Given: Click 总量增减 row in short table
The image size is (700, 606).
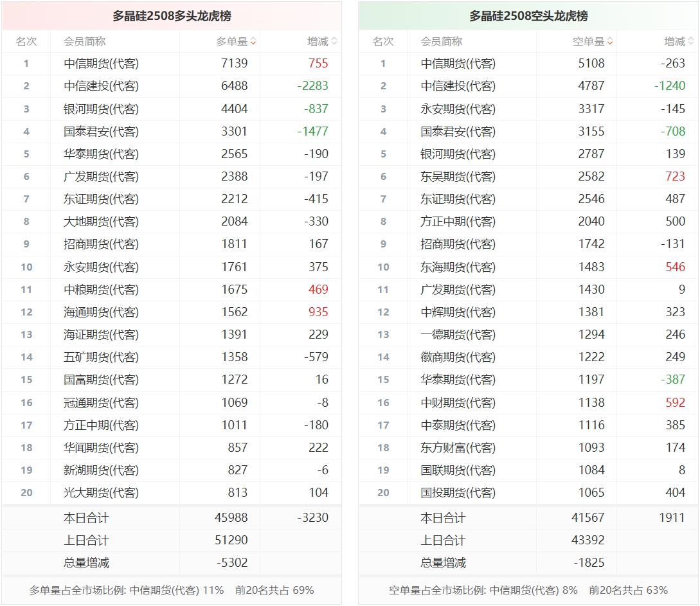Looking at the screenshot, I should [x=528, y=563].
